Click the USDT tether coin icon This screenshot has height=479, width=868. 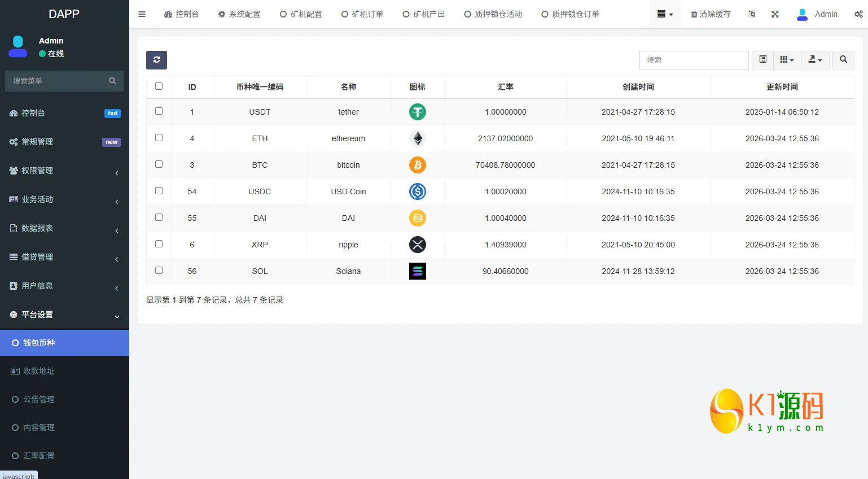pyautogui.click(x=418, y=112)
